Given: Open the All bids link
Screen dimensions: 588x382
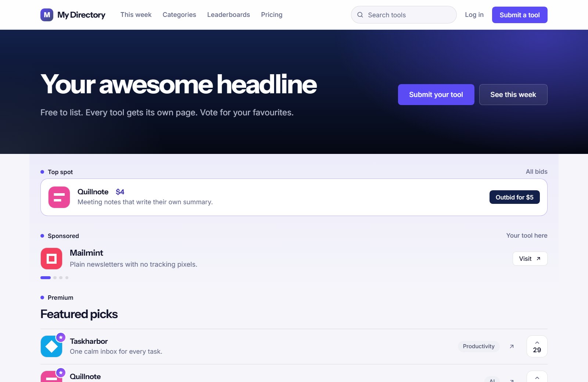Looking at the screenshot, I should (x=537, y=172).
